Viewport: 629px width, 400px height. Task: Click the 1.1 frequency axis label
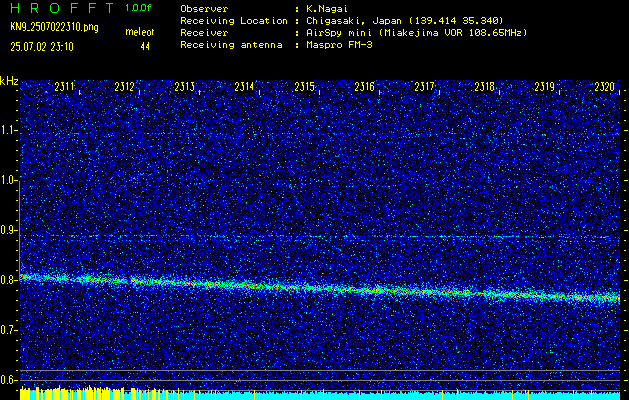tap(8, 130)
